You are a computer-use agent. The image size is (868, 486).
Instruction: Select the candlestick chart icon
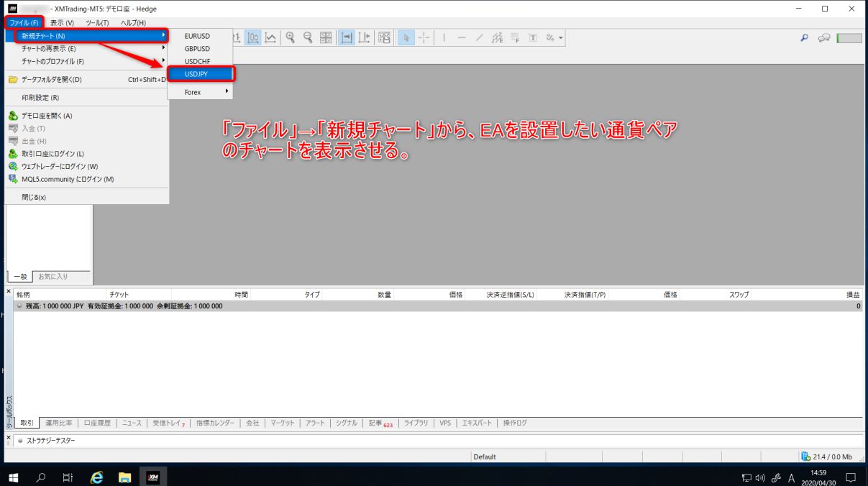[x=253, y=37]
